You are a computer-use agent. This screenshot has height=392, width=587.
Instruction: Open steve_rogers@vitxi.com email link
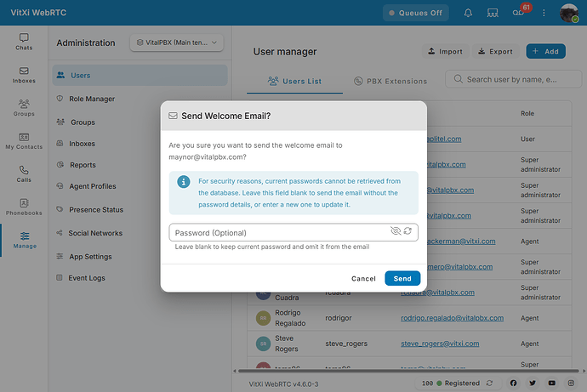(440, 344)
